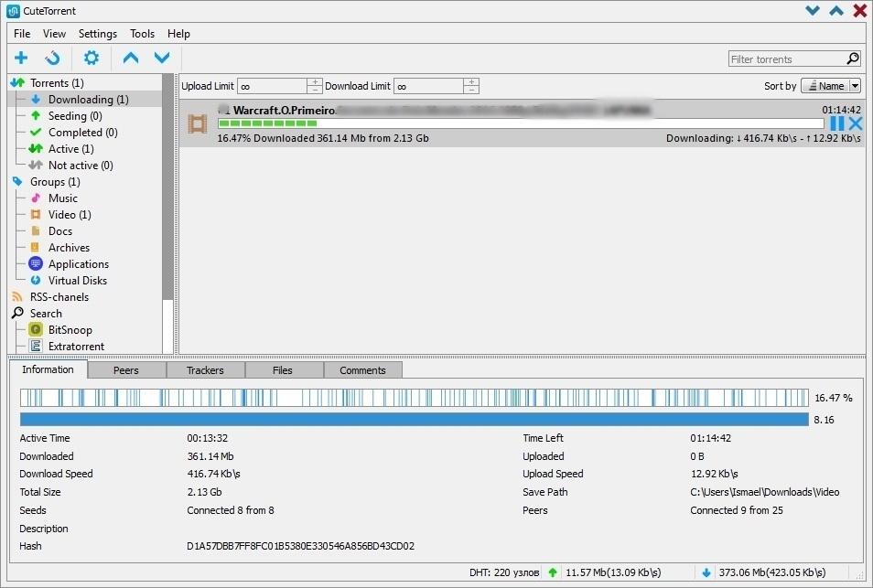Select the Video (1) group
This screenshot has height=588, width=873.
69,215
